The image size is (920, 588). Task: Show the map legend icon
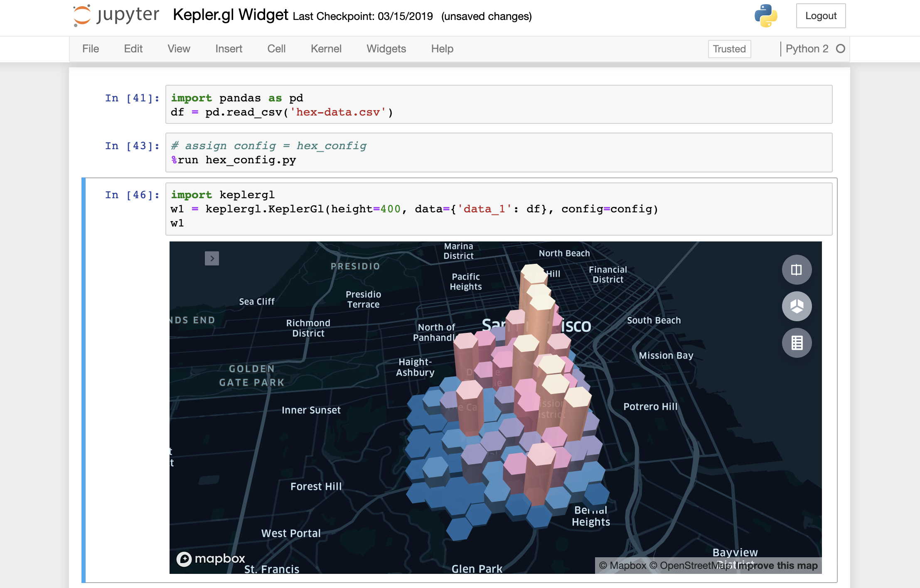coord(796,343)
